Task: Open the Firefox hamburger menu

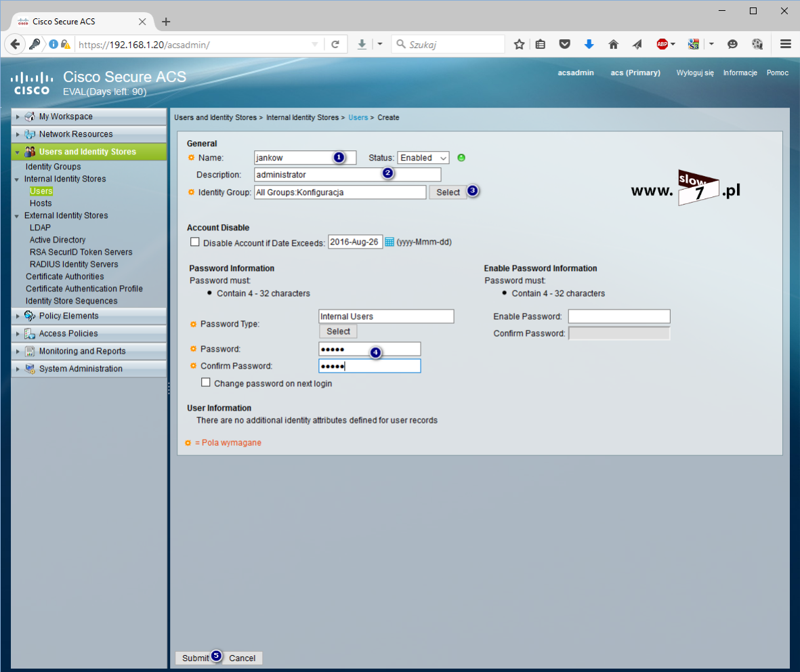Action: [x=786, y=45]
